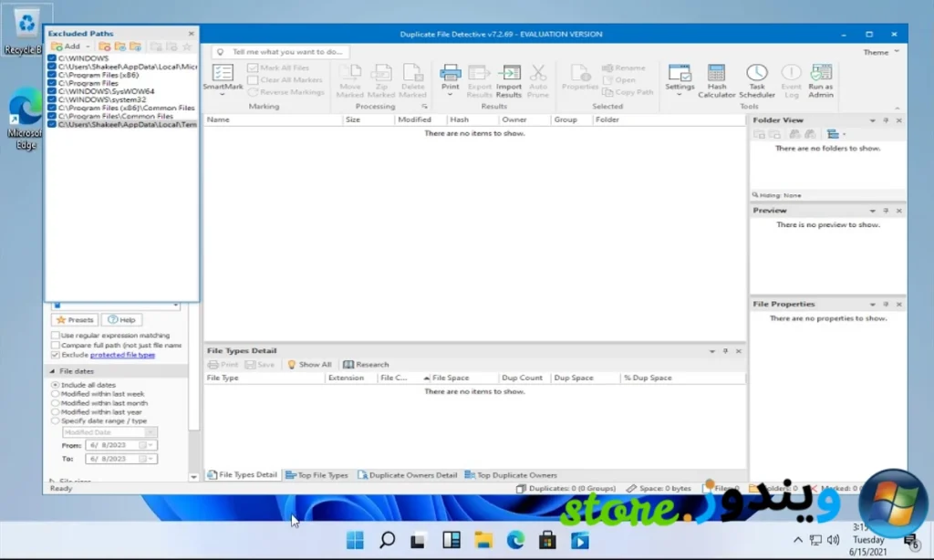
Task: Toggle Compare full path checkbox
Action: 55,346
